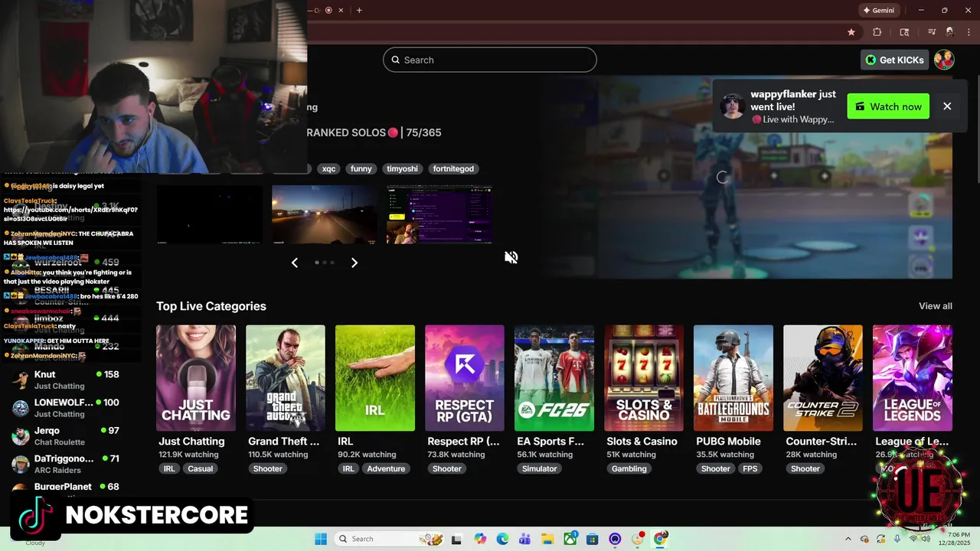Click the microphone tray icon

click(897, 539)
